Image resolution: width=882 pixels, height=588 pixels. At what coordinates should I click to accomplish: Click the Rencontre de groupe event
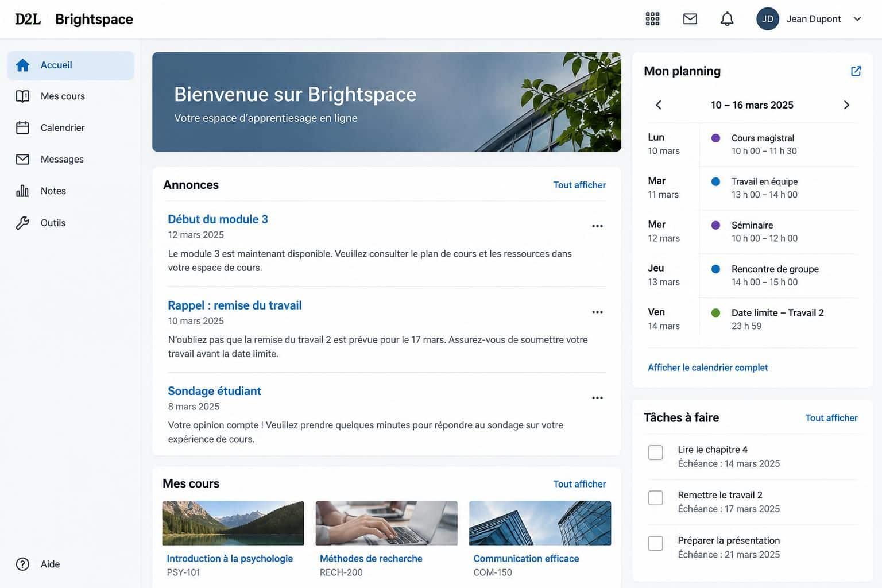click(x=779, y=275)
